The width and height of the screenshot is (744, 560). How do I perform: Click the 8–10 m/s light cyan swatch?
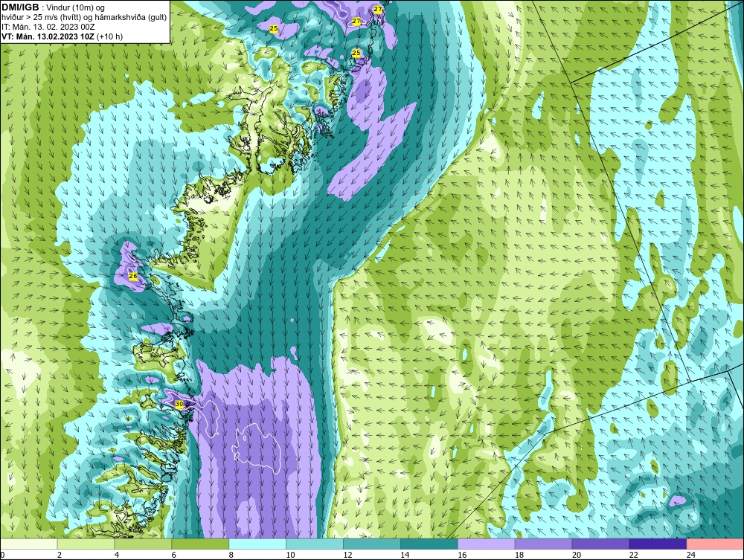(x=257, y=544)
